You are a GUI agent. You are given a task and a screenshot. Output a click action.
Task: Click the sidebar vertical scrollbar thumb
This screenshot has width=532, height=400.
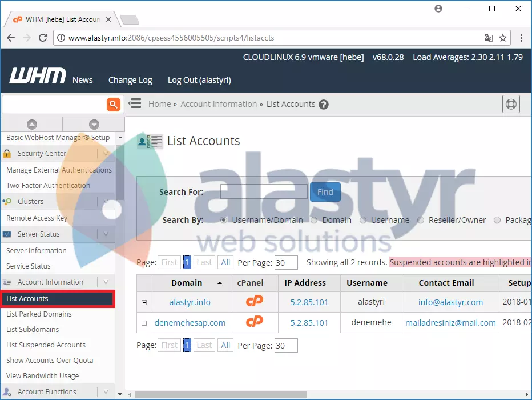[120, 173]
